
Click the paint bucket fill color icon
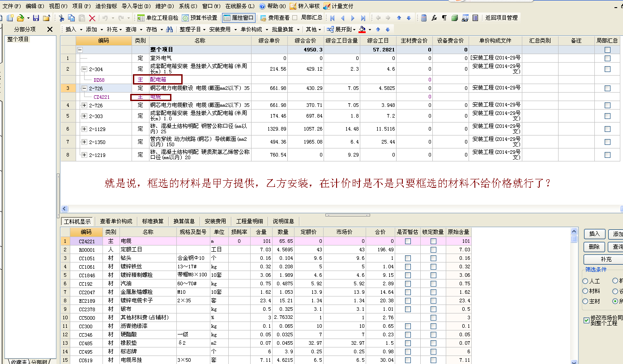tap(362, 30)
